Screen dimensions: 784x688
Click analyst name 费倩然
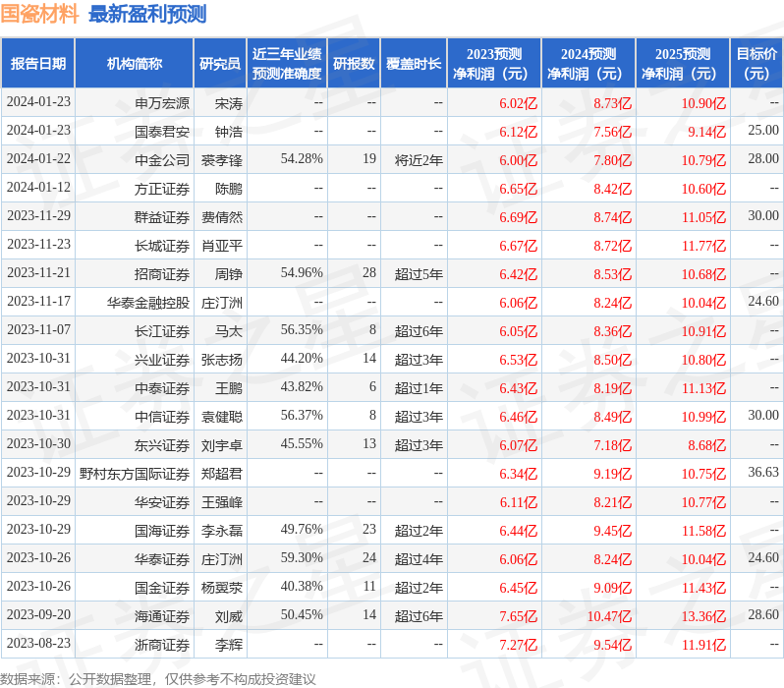[x=222, y=217]
